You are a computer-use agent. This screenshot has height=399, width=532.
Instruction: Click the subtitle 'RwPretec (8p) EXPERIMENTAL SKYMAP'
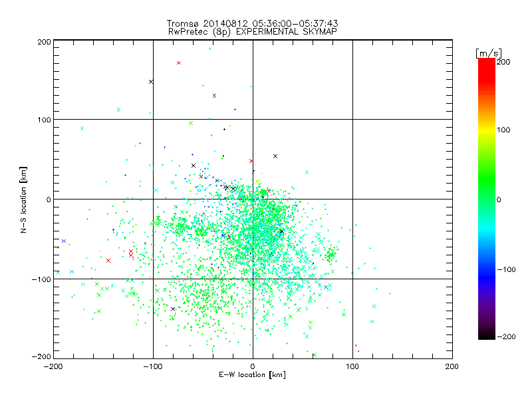(x=253, y=32)
